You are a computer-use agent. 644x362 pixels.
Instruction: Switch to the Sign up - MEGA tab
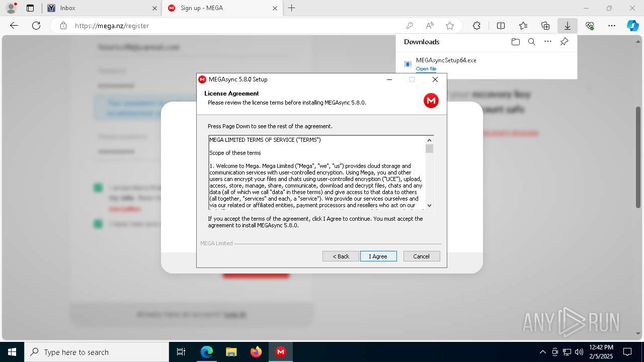(223, 8)
